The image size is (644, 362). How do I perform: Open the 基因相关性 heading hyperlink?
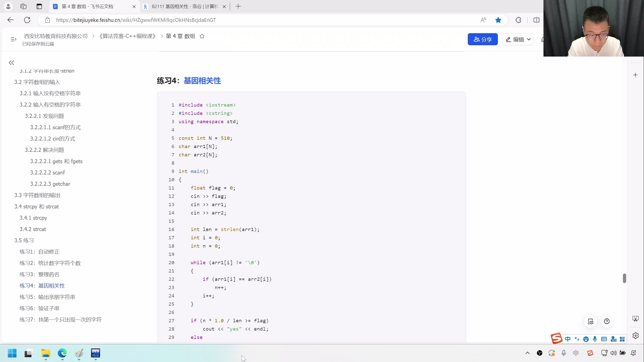coord(202,81)
